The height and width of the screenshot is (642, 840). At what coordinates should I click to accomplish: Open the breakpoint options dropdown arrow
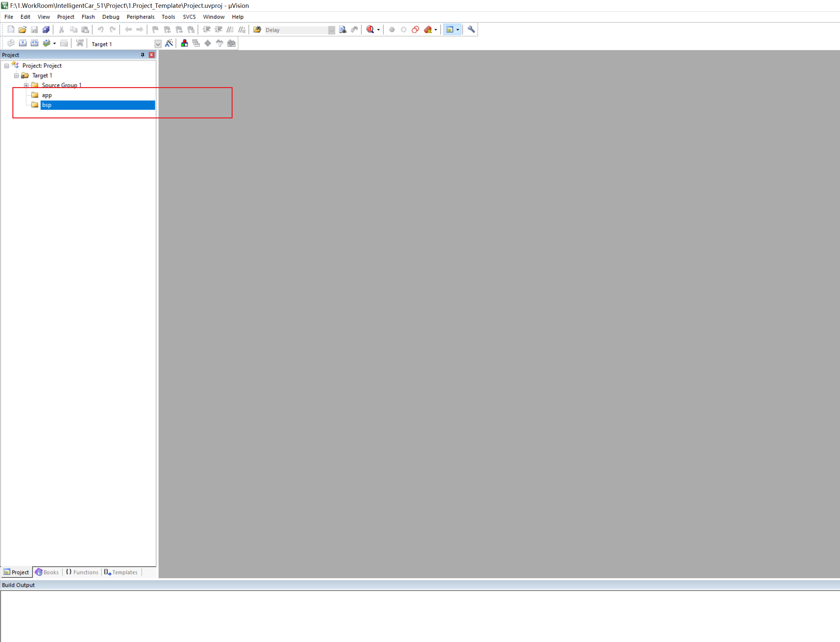click(436, 30)
